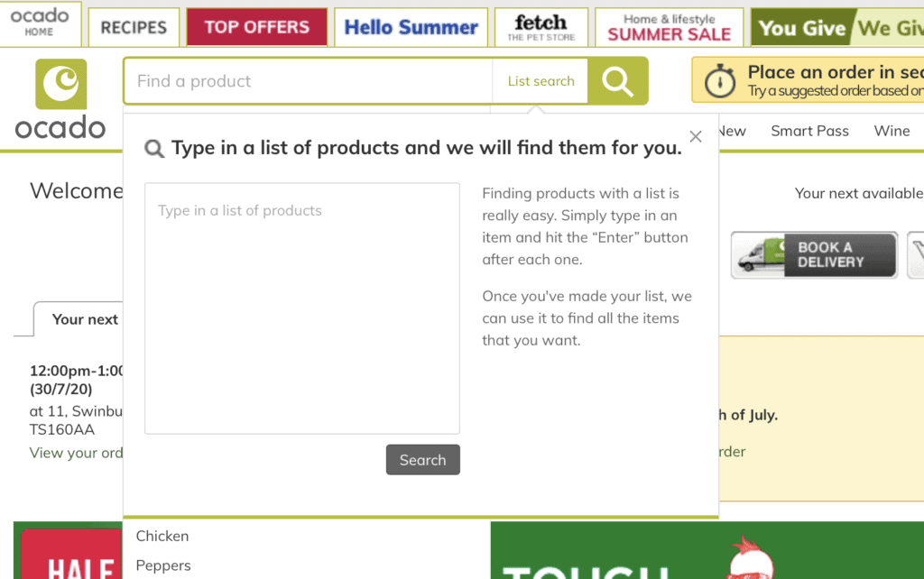Select the Chicken suggestion
Image resolution: width=924 pixels, height=579 pixels.
pyautogui.click(x=162, y=536)
